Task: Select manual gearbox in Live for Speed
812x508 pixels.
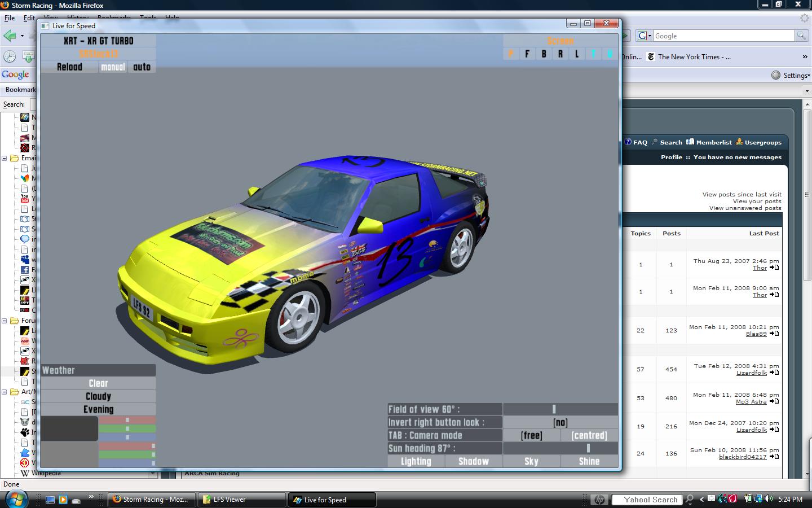Action: point(113,67)
